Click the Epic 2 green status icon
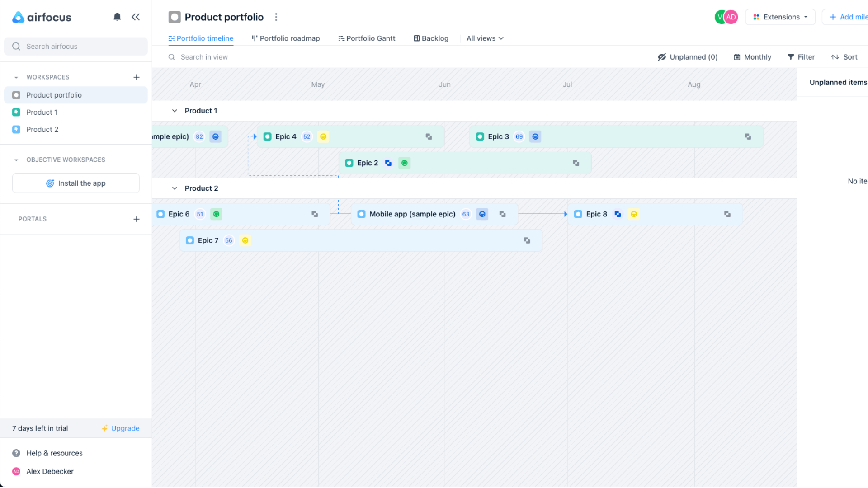The image size is (868, 488). 405,163
